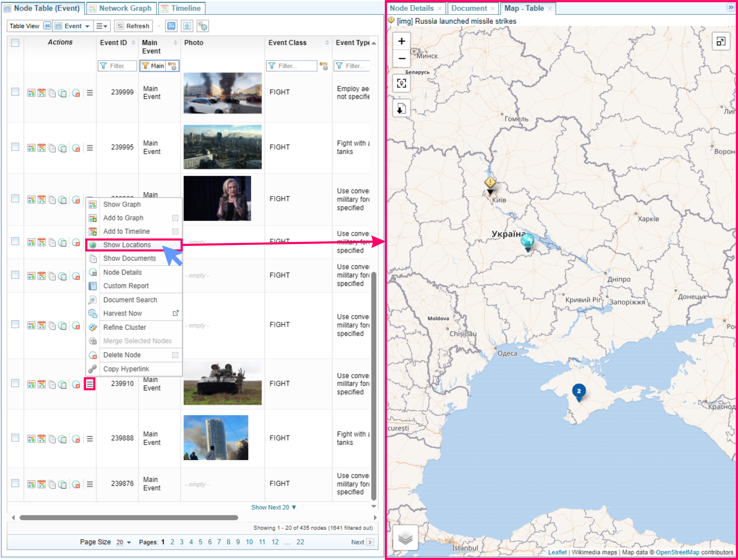The height and width of the screenshot is (560, 738).
Task: Click the map zoom out minus button
Action: pos(401,59)
